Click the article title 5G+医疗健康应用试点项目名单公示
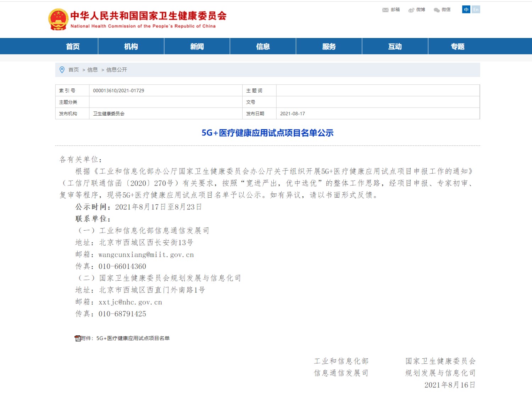The width and height of the screenshot is (532, 396). click(x=267, y=133)
